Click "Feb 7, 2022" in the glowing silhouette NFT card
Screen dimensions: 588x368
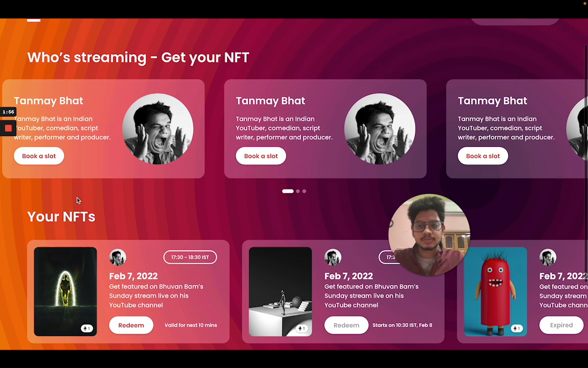pos(134,276)
